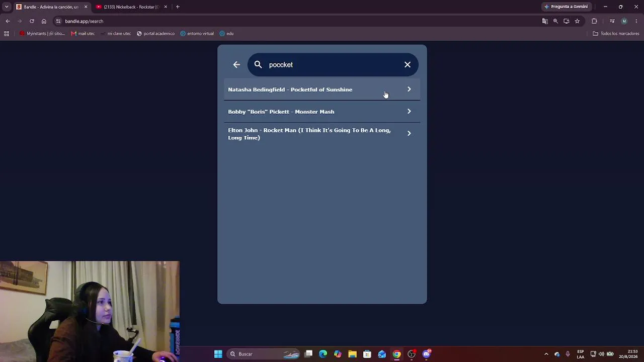Open the M profile avatar
Screen dimensions: 644x362
click(624, 21)
